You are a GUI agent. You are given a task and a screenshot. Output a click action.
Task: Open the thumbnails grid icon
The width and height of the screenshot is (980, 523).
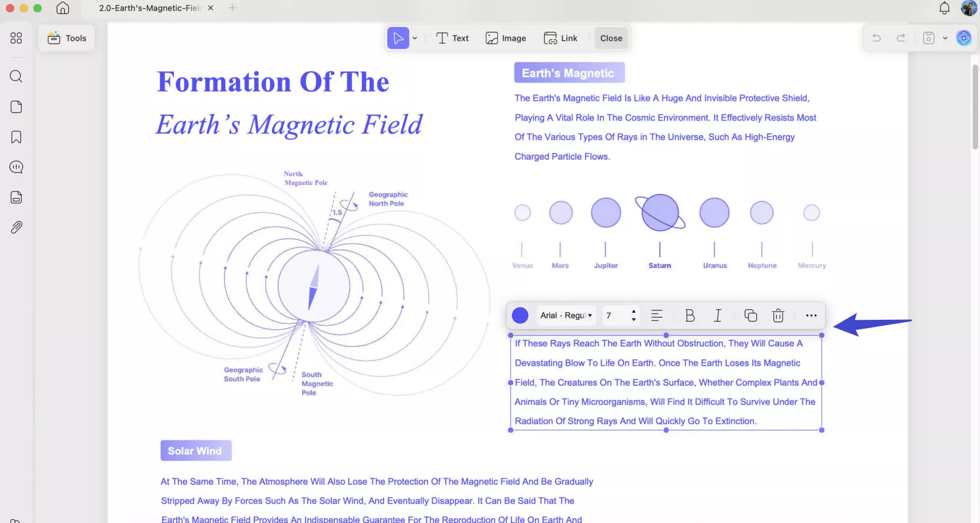coord(16,38)
